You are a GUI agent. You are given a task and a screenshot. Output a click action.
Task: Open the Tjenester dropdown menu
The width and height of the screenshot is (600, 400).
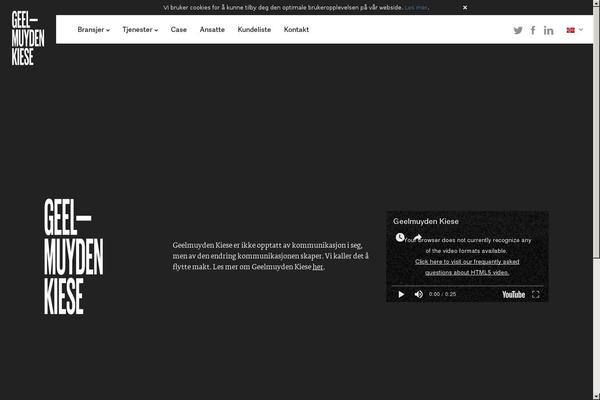[x=140, y=29]
